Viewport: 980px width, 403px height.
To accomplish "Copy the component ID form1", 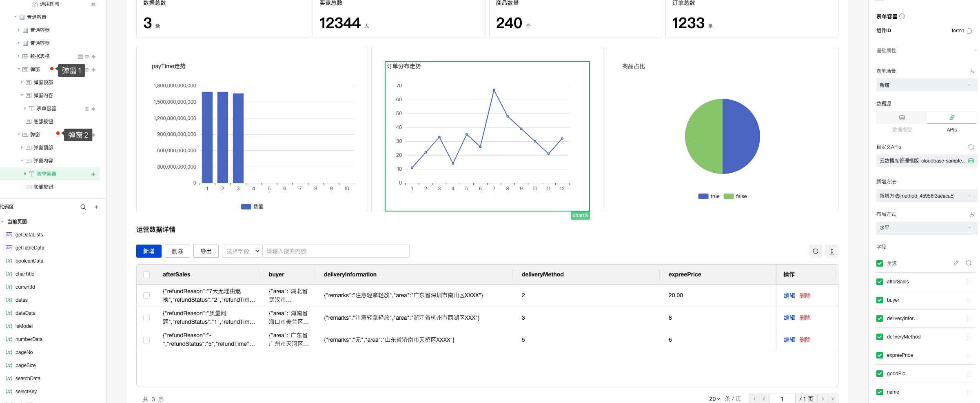I will 969,31.
